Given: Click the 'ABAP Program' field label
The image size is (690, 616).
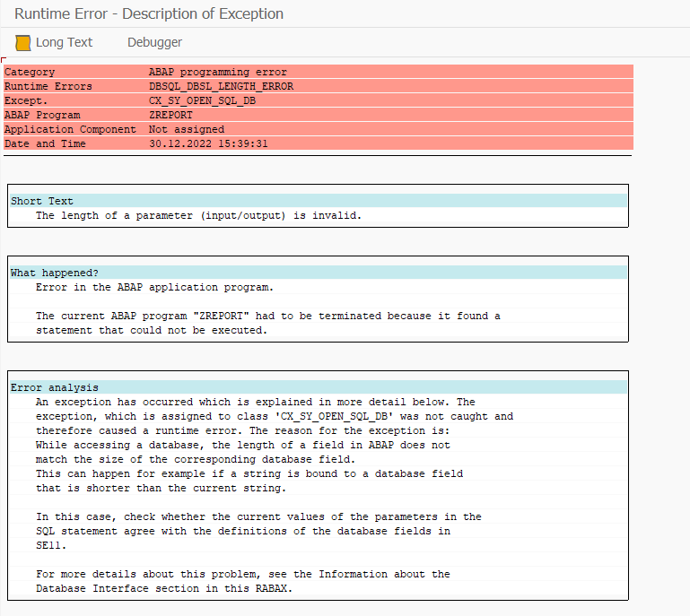Looking at the screenshot, I should pos(42,115).
